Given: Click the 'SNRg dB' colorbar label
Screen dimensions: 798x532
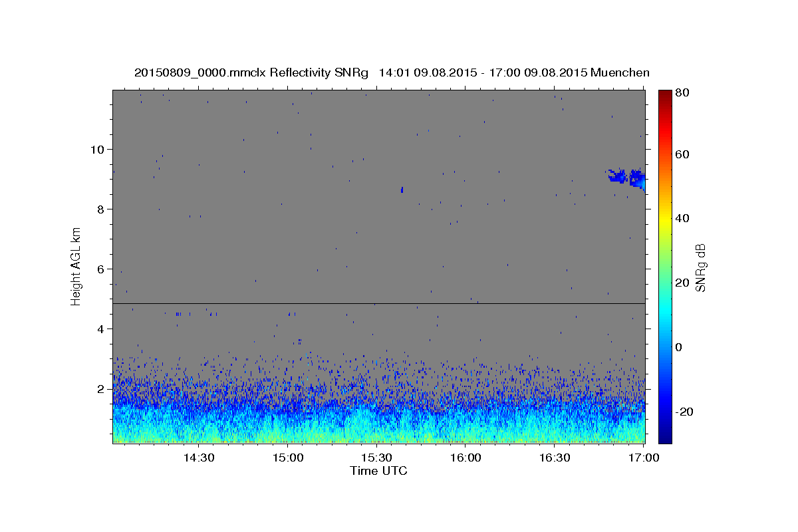Looking at the screenshot, I should click(700, 267).
